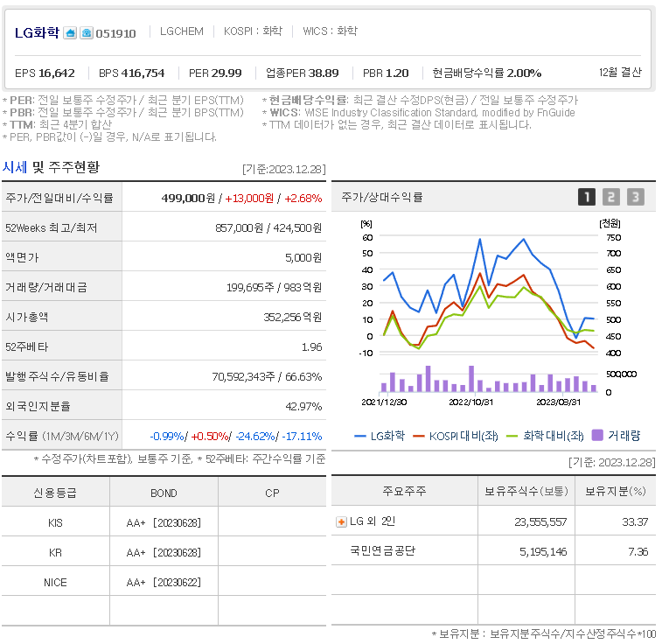Screen dimensions: 669x644
Task: Click WICS : 화학 classification text
Action: [x=330, y=31]
